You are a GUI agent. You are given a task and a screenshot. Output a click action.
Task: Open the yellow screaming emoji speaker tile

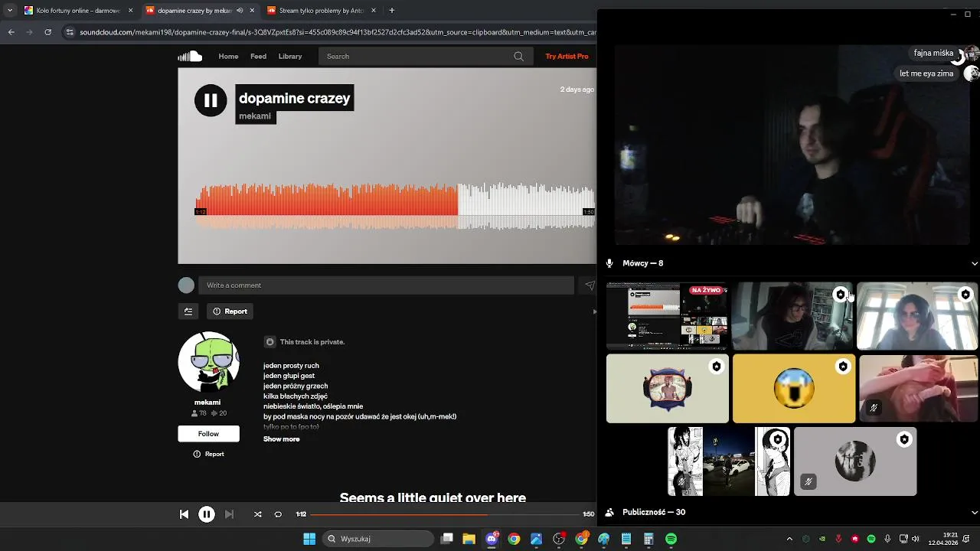[794, 388]
